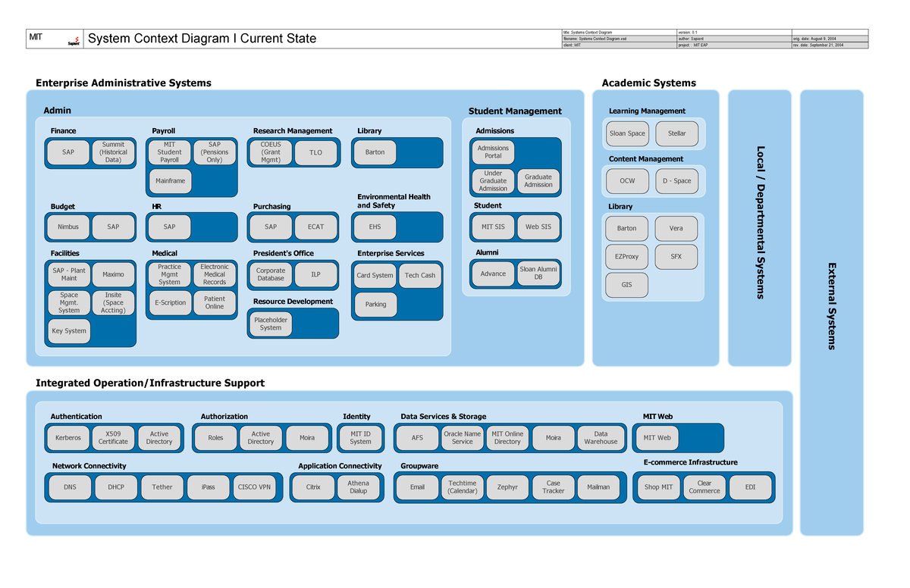Select the Sloan Space box
Screen dimensions: 910x588
(x=627, y=133)
